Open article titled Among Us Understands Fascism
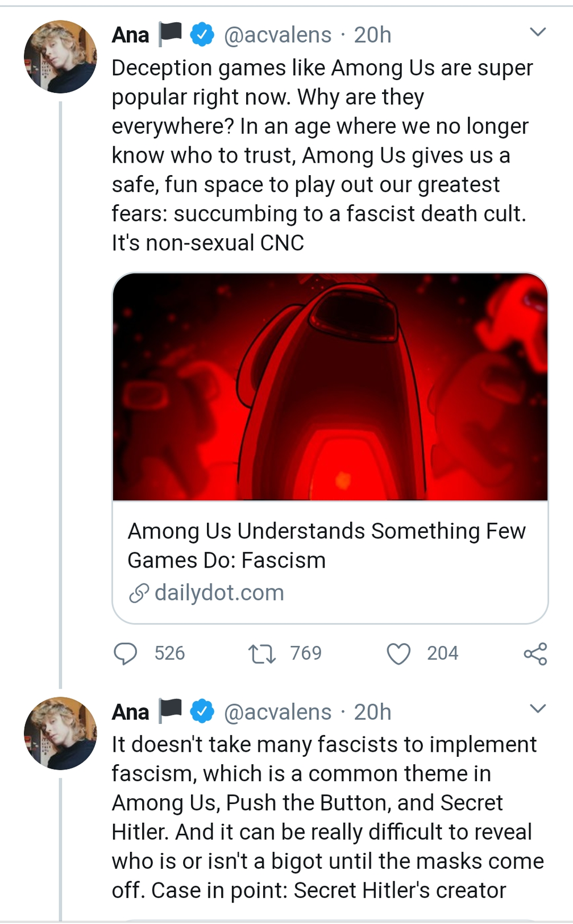The image size is (573, 924). coord(326,545)
